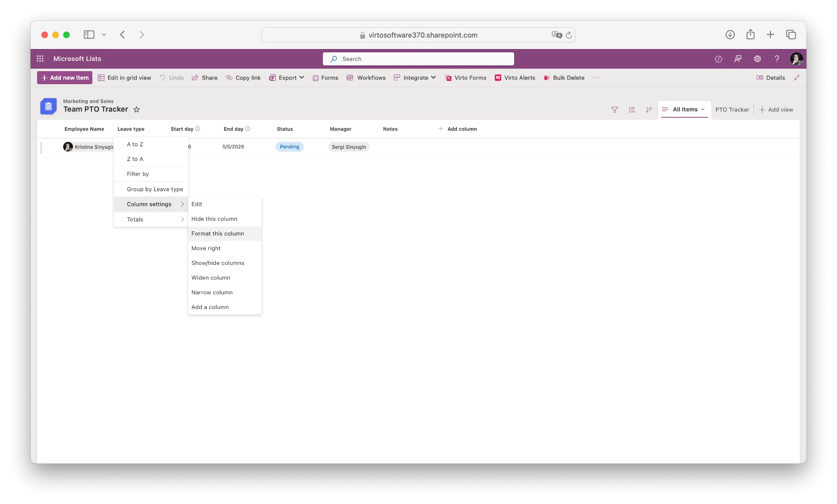Screen dimensions: 837x504
Task: Click Edit in grid view
Action: tap(124, 78)
